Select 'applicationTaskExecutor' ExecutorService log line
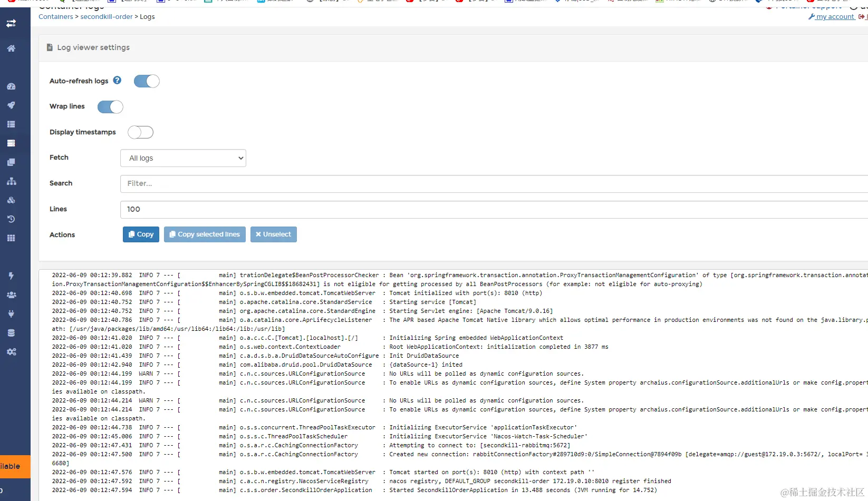 (314, 428)
